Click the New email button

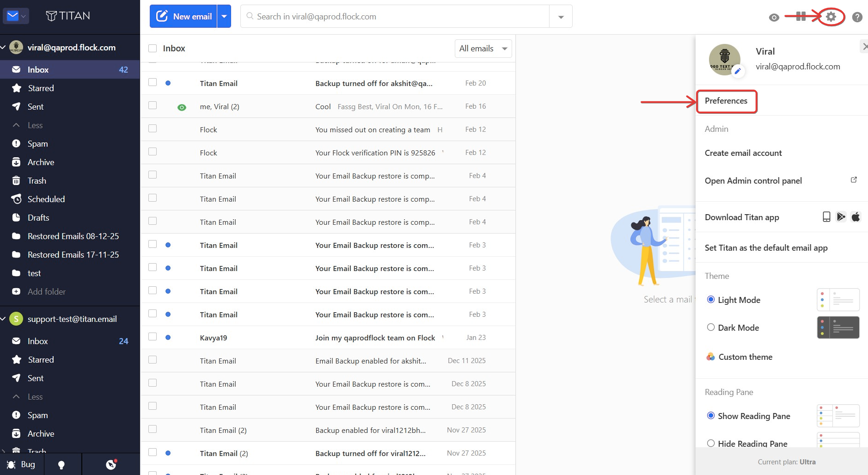[x=183, y=16]
